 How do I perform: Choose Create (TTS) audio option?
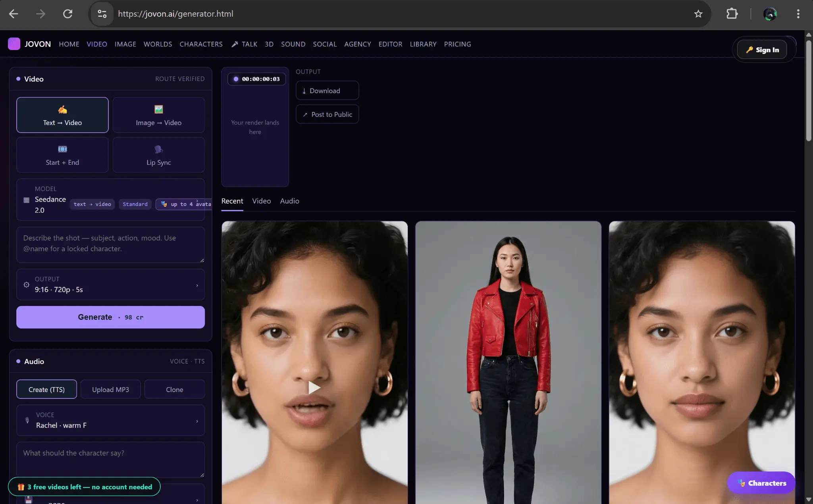click(x=46, y=389)
